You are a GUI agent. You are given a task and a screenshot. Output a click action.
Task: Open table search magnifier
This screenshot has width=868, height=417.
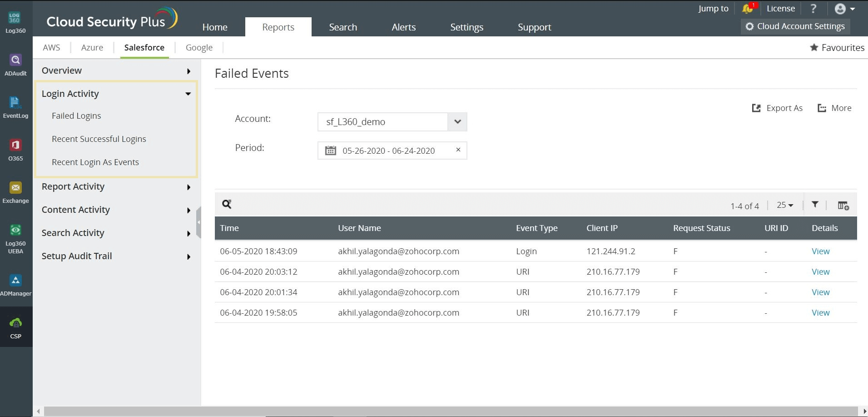point(227,204)
